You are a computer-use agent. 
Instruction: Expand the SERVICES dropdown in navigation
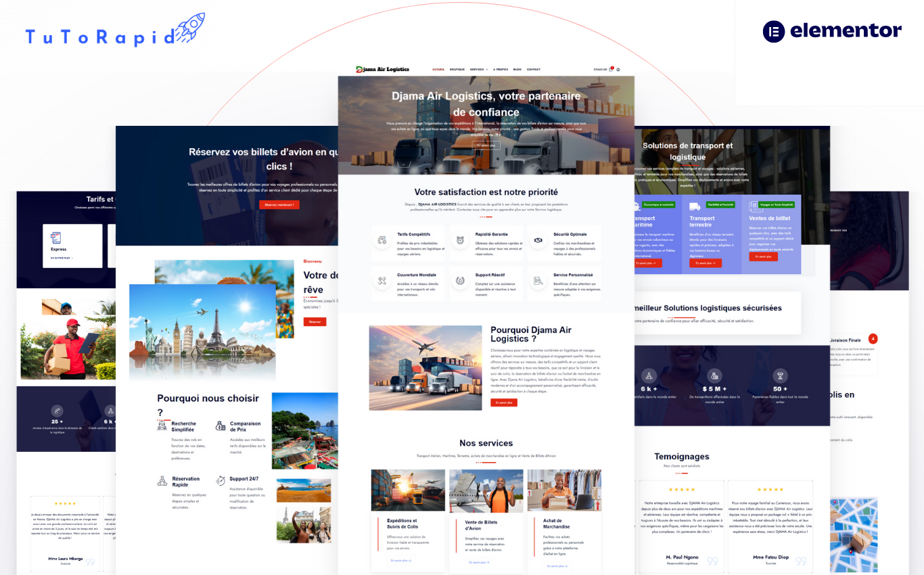(479, 69)
